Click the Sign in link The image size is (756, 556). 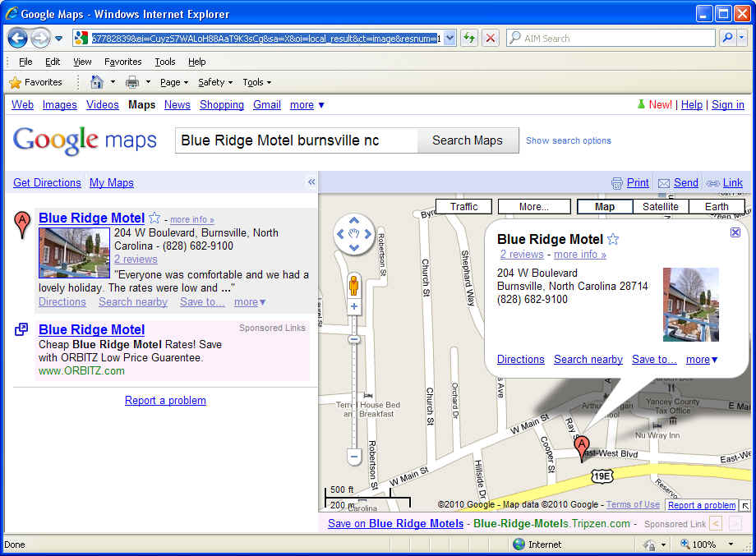click(x=727, y=104)
